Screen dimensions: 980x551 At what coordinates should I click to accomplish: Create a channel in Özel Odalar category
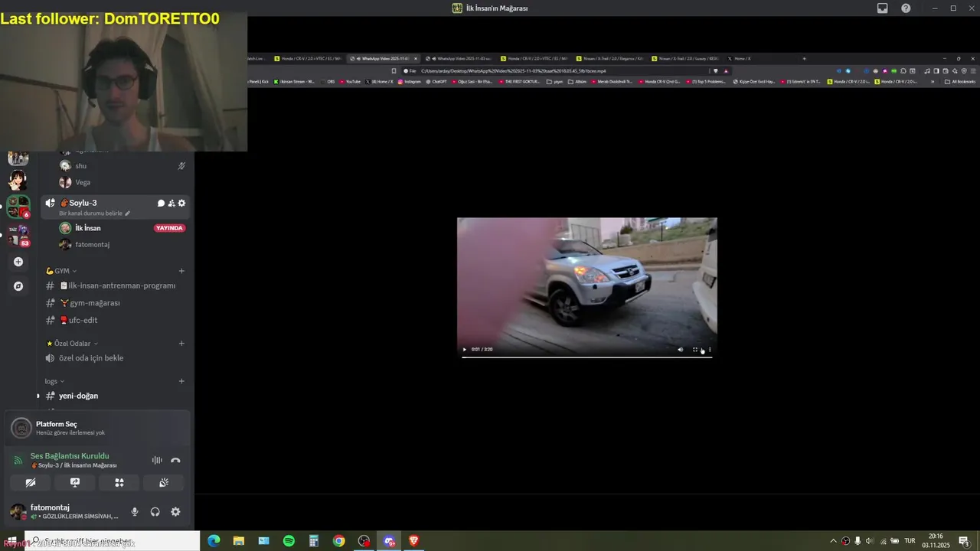181,344
